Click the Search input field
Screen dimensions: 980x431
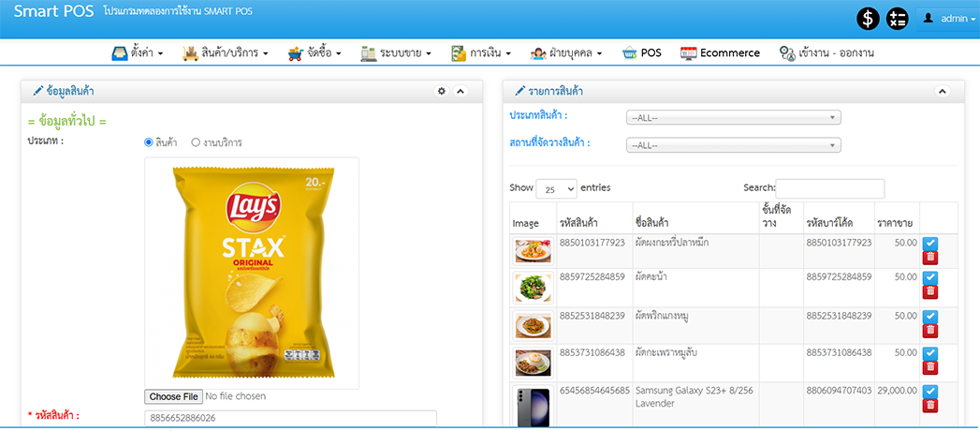[830, 188]
